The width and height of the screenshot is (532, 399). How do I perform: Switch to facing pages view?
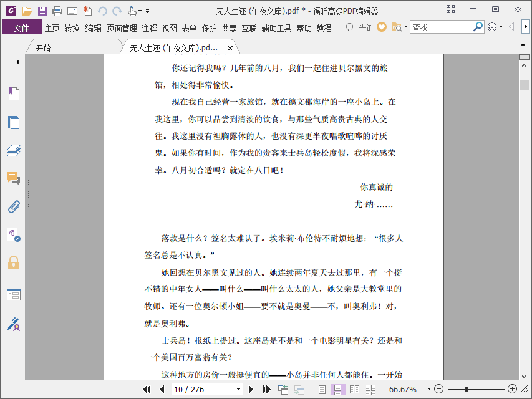click(354, 390)
